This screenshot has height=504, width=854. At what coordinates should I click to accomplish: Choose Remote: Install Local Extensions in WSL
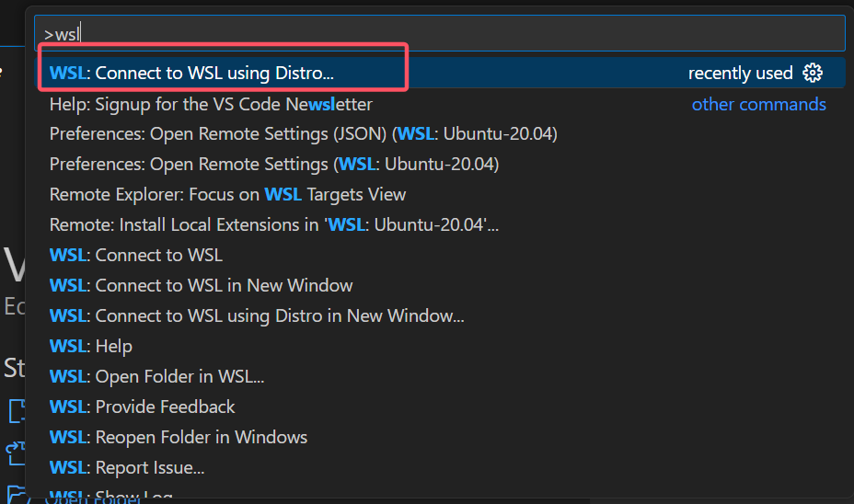440,224
